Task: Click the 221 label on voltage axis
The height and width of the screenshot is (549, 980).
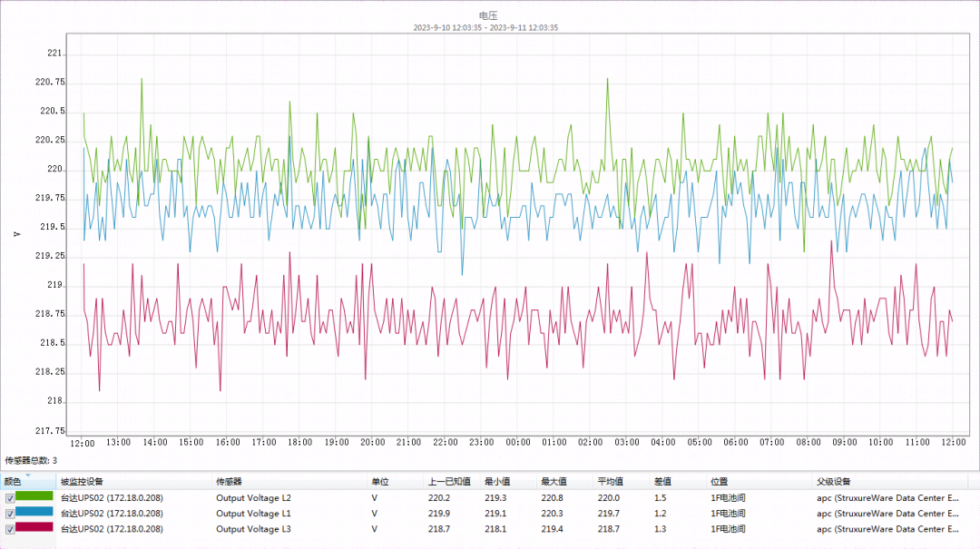Action: point(55,54)
